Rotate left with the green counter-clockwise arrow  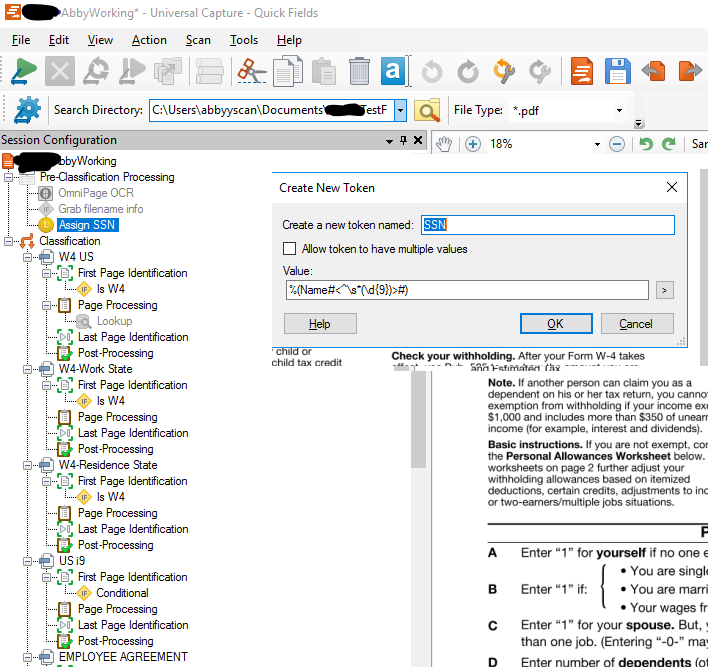(646, 144)
